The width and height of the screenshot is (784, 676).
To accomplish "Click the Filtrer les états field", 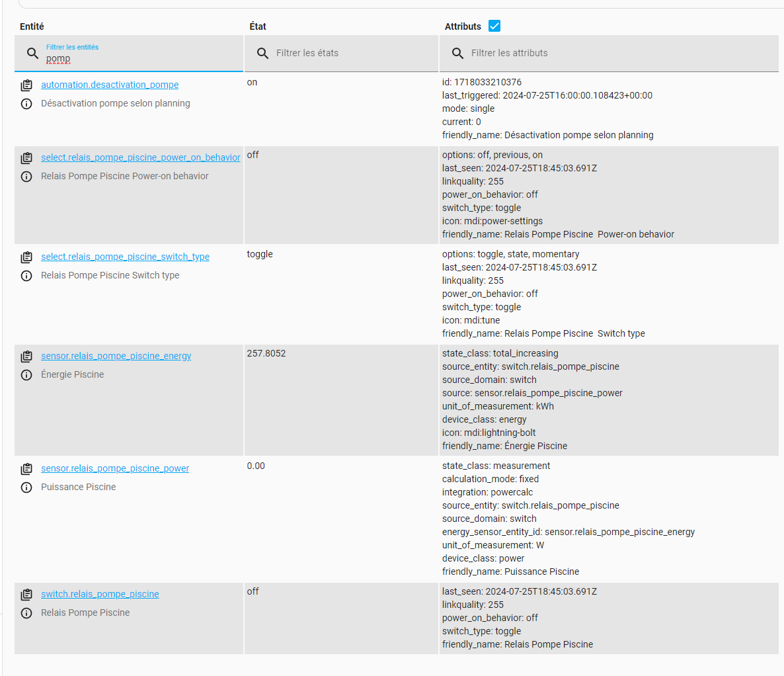I will [341, 54].
